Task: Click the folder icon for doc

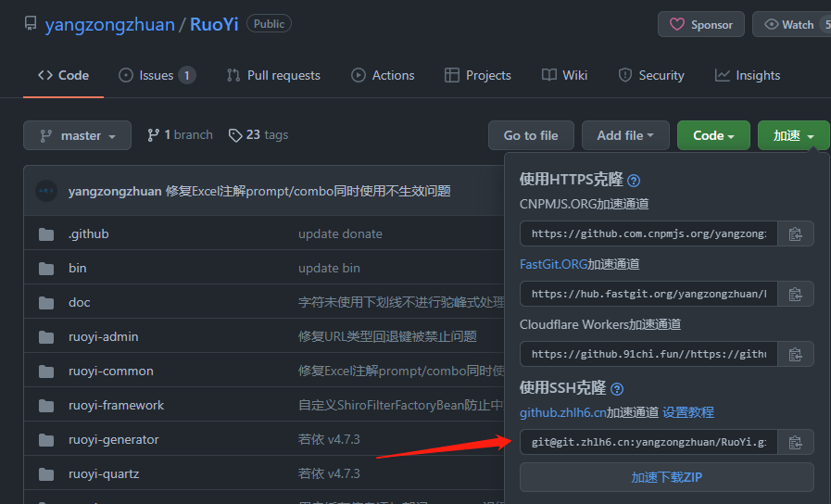Action: [x=46, y=303]
